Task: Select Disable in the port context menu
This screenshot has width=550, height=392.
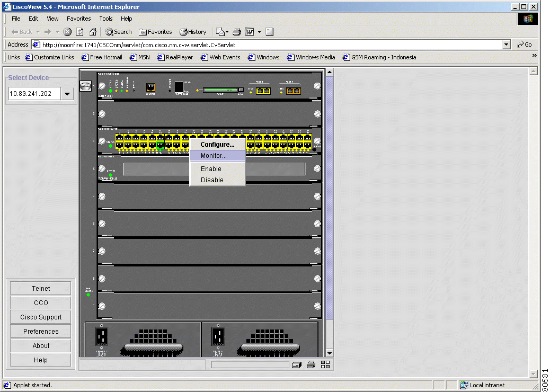Action: (212, 180)
